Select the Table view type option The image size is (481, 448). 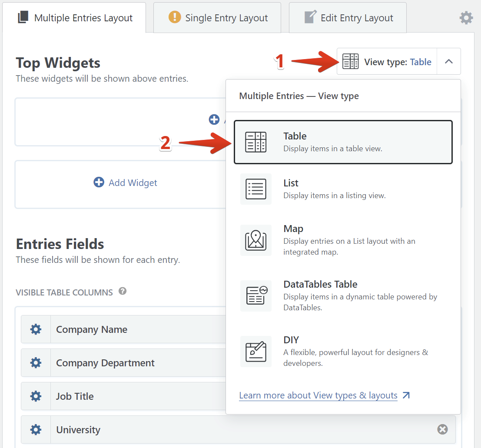[x=343, y=142]
